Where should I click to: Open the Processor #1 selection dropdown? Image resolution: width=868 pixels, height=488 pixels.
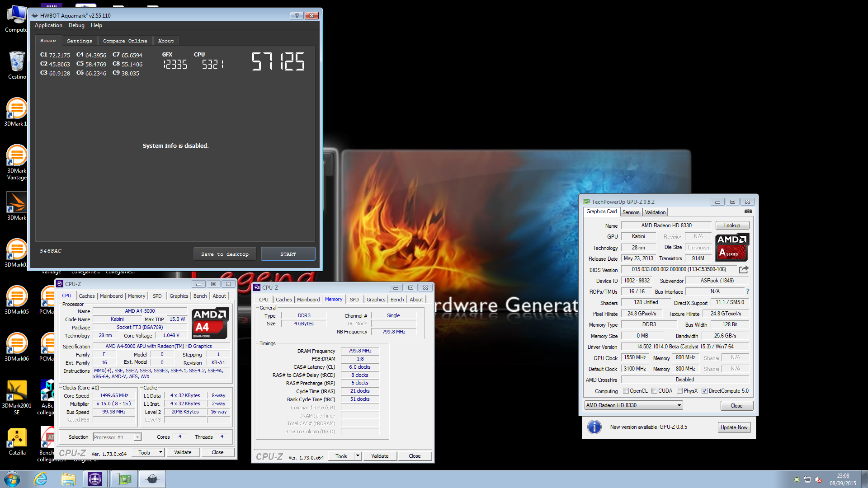tap(117, 437)
